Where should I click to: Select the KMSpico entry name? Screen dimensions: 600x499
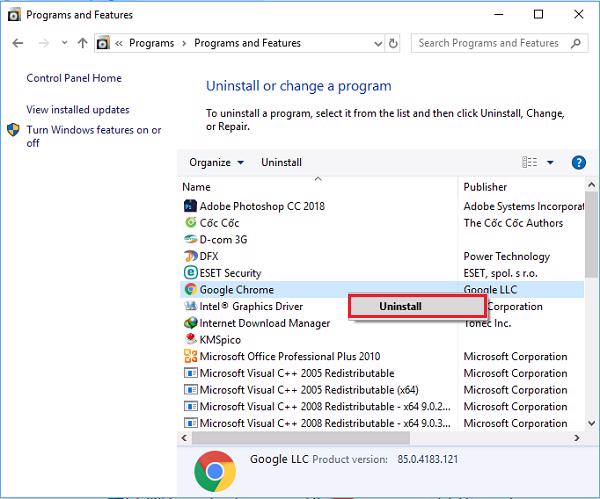tap(220, 340)
